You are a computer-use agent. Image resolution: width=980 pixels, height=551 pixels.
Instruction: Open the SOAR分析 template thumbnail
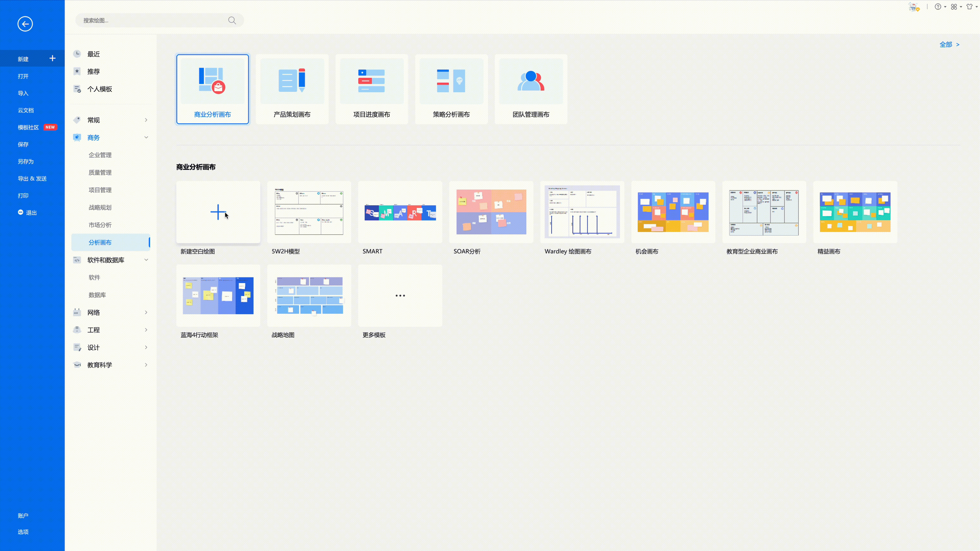491,212
